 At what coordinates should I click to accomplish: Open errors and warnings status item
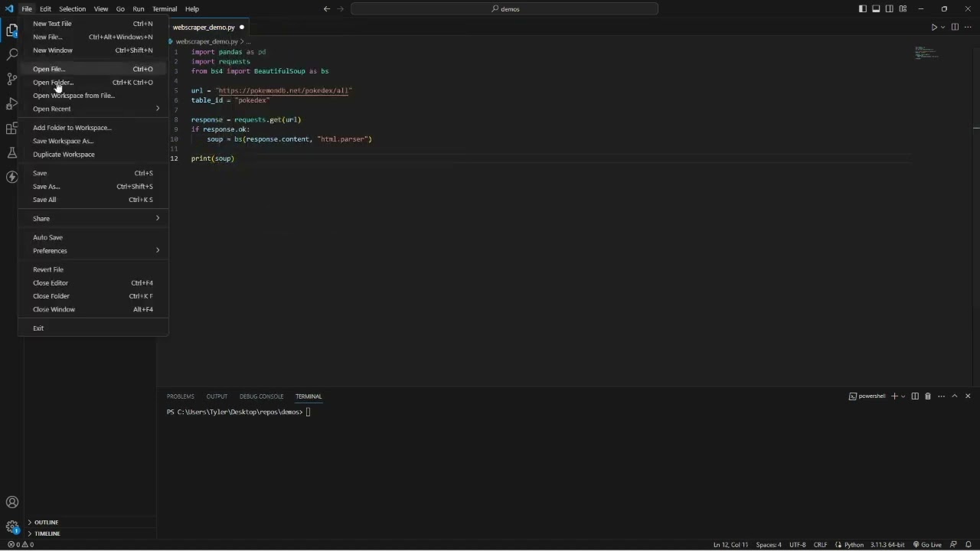click(x=21, y=545)
